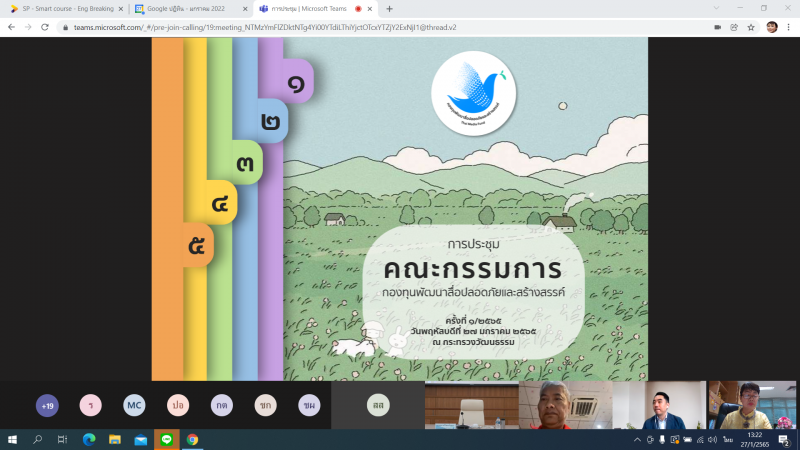Switch the ไทย input language indicator

click(x=728, y=440)
